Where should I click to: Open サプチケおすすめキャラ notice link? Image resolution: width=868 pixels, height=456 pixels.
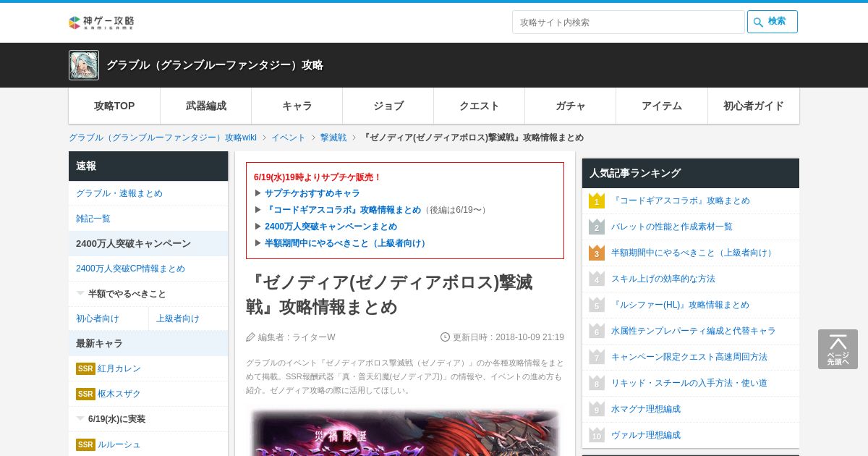(x=312, y=193)
